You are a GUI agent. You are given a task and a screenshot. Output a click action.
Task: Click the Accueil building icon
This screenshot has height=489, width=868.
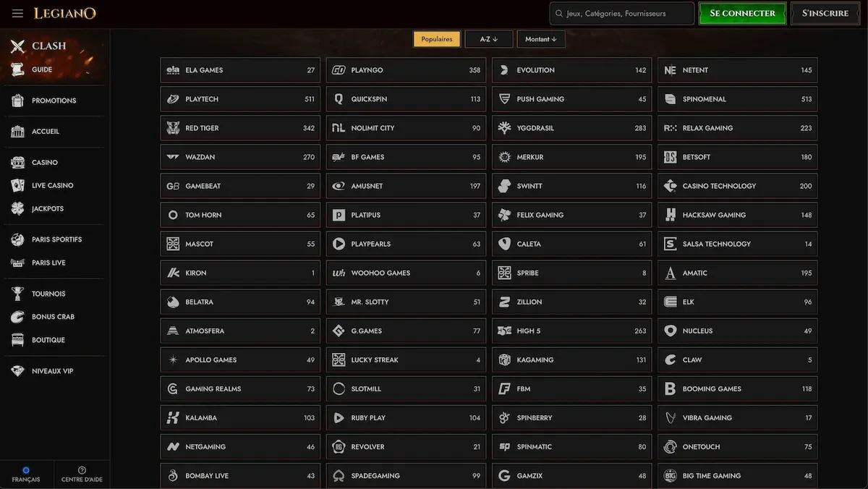(18, 132)
